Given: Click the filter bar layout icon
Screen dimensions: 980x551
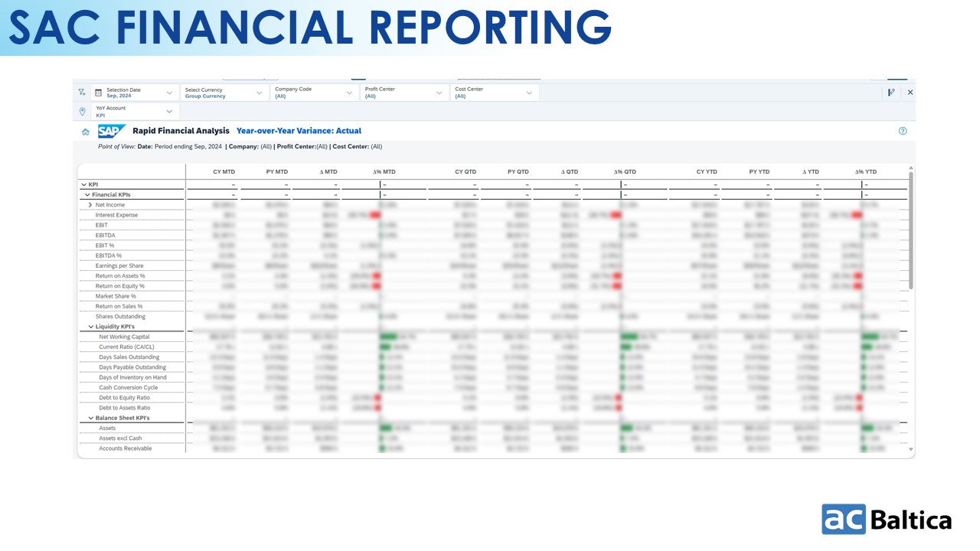Looking at the screenshot, I should pos(891,93).
